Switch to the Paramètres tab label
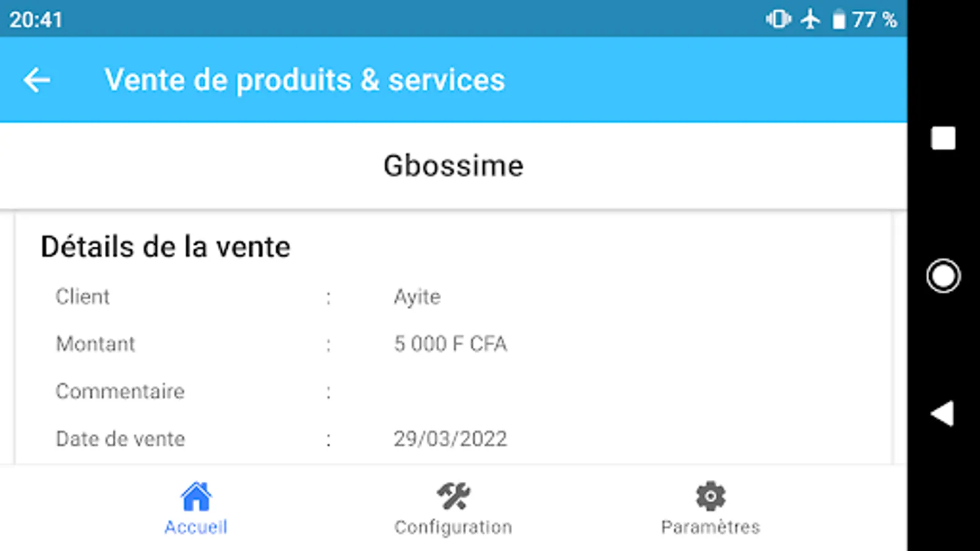Viewport: 980px width, 551px height. click(x=710, y=527)
